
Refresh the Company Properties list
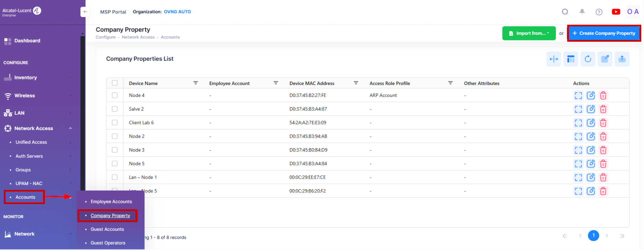588,59
